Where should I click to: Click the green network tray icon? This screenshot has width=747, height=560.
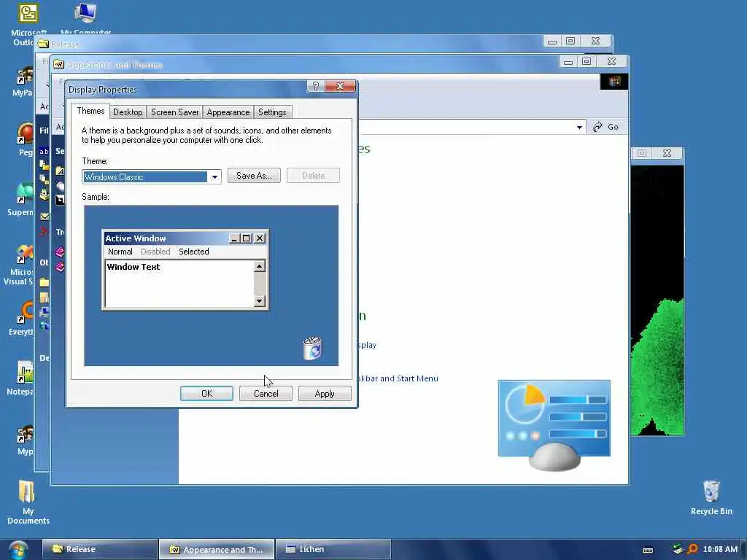[x=678, y=549]
